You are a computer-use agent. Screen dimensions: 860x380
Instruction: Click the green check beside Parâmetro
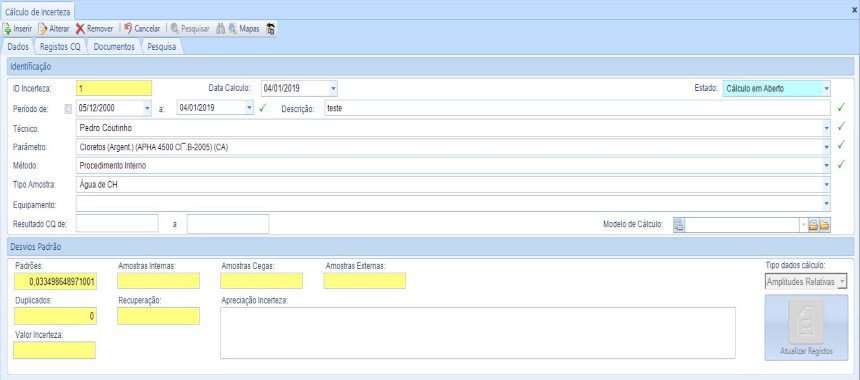[x=841, y=145]
